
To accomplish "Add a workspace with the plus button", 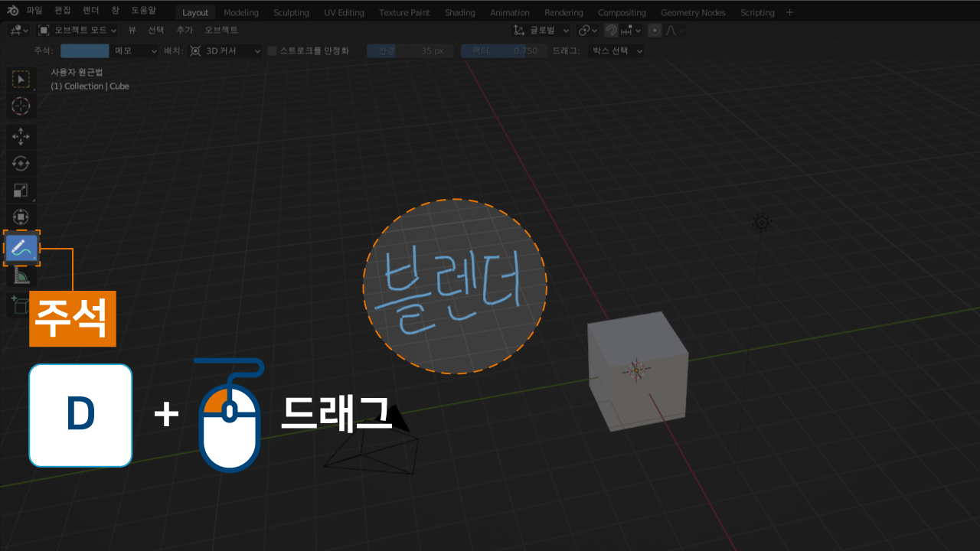I will pos(790,12).
